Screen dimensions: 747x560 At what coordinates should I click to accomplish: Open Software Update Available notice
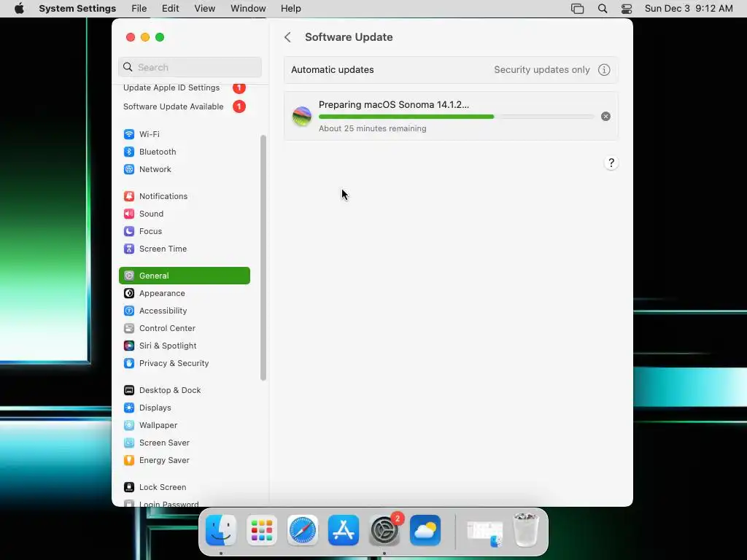[185, 106]
